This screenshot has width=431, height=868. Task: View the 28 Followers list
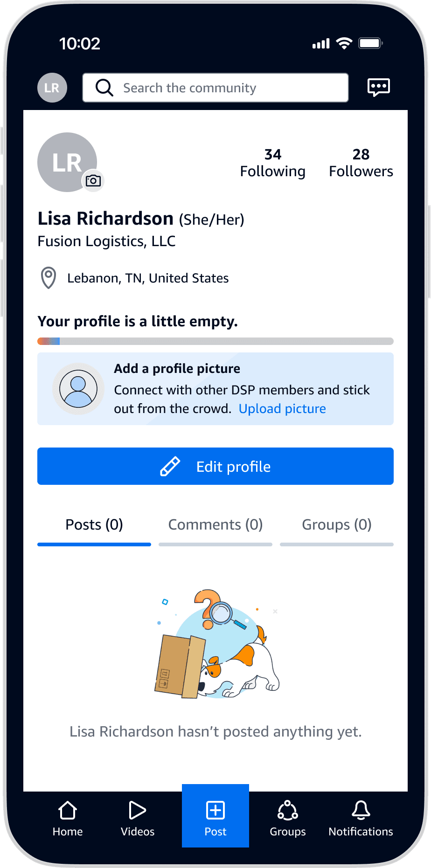(x=361, y=163)
